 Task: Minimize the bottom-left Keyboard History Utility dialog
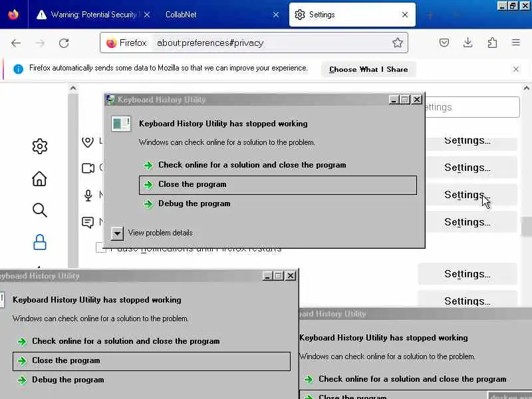tap(267, 276)
